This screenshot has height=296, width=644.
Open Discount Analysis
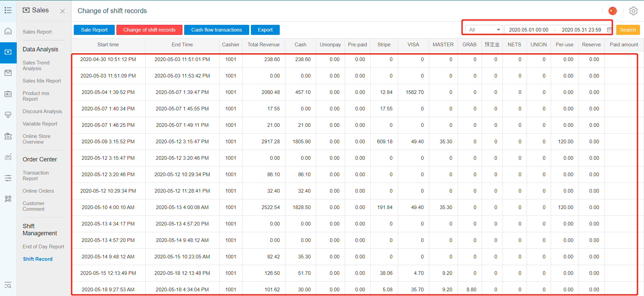(x=42, y=111)
